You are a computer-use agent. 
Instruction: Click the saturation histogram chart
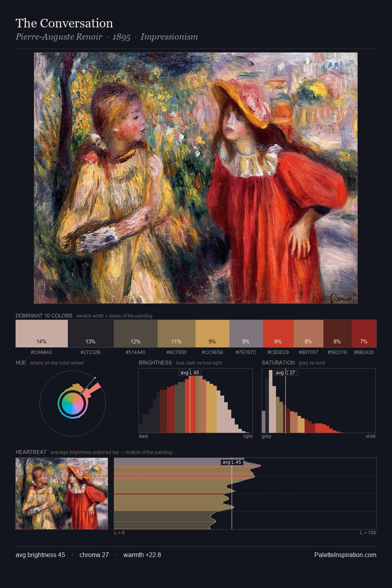[x=319, y=401]
